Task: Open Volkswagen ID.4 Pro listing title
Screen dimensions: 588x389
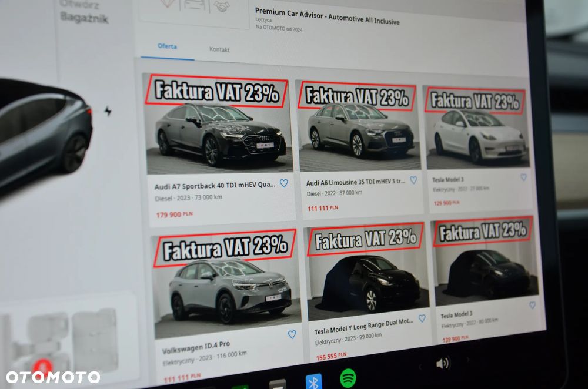Action: [x=196, y=347]
